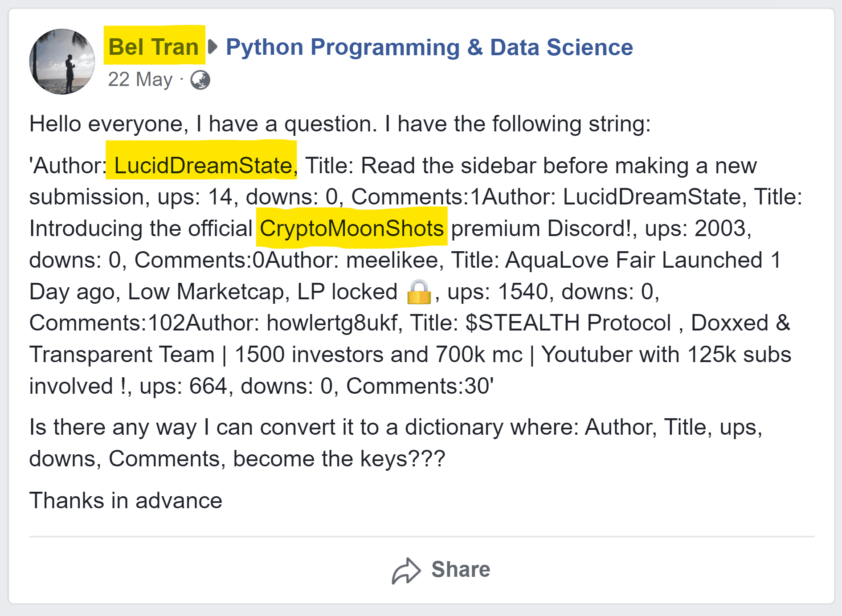This screenshot has width=842, height=616.
Task: Click the lock emoji in the post
Action: (419, 292)
